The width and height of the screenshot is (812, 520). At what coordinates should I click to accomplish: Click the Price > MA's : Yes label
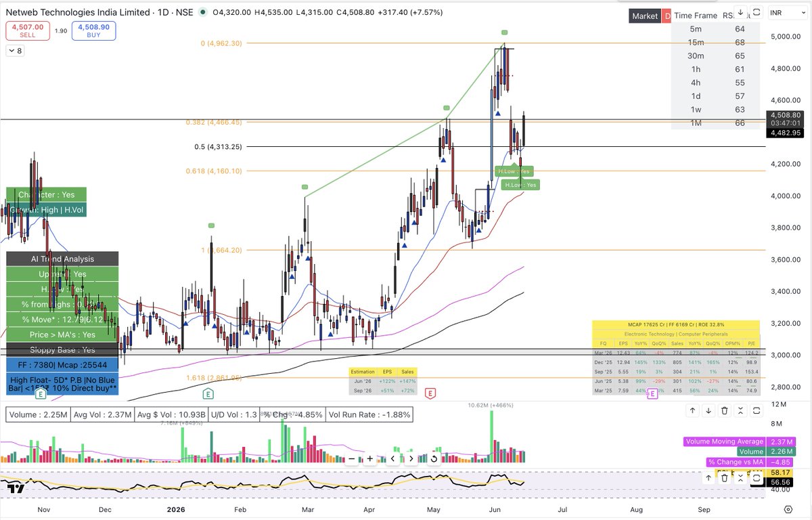[x=62, y=334]
